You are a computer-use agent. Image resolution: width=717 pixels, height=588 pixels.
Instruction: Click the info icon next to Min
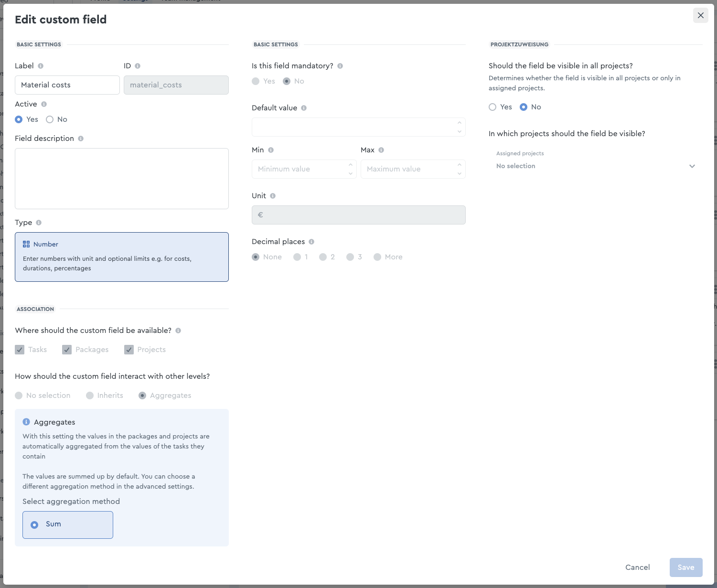pyautogui.click(x=271, y=150)
